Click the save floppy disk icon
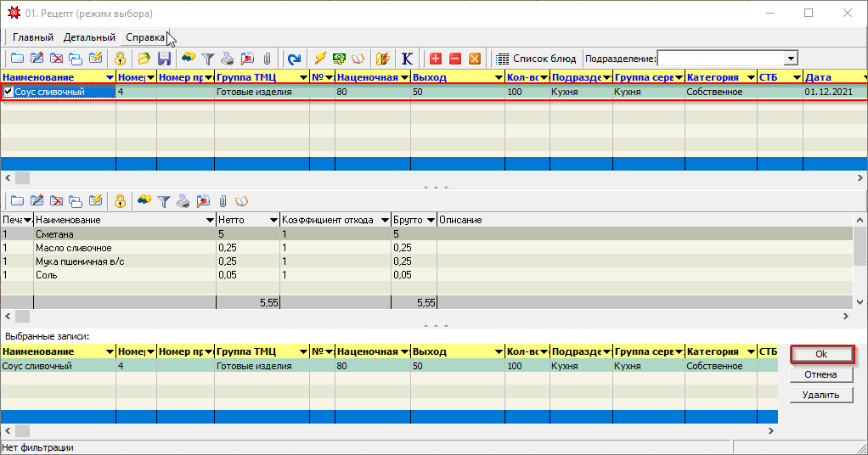The image size is (868, 455). [164, 59]
